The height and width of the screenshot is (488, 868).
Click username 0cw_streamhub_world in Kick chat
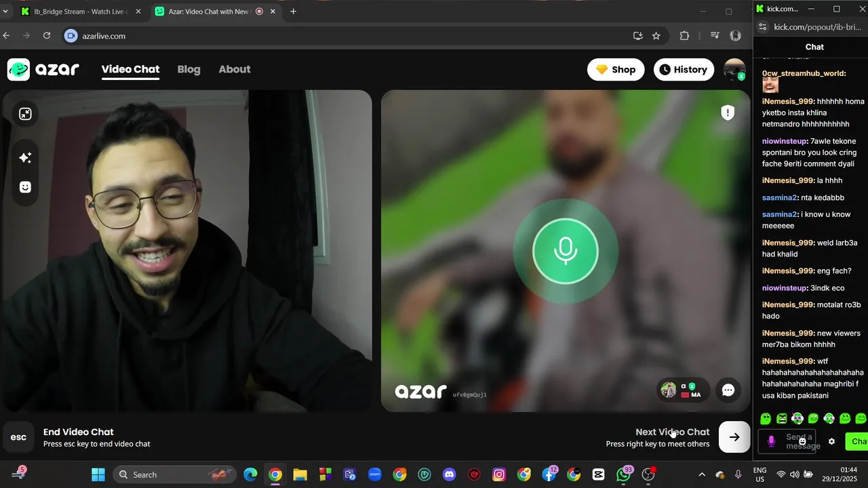[x=804, y=73]
